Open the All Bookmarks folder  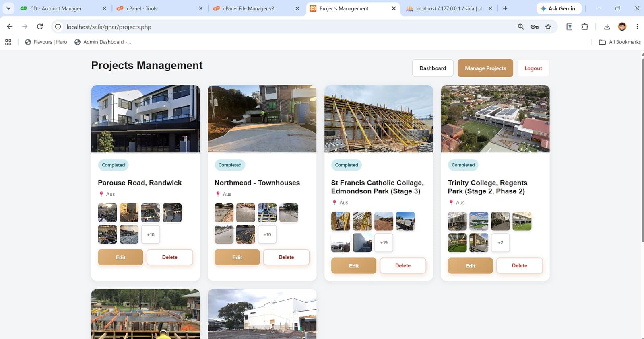(620, 42)
